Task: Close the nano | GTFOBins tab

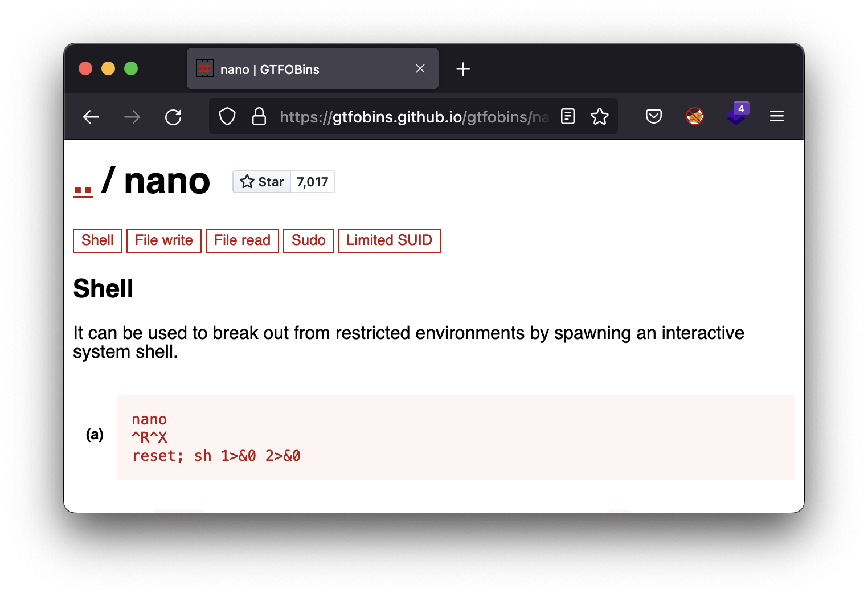Action: [x=420, y=69]
